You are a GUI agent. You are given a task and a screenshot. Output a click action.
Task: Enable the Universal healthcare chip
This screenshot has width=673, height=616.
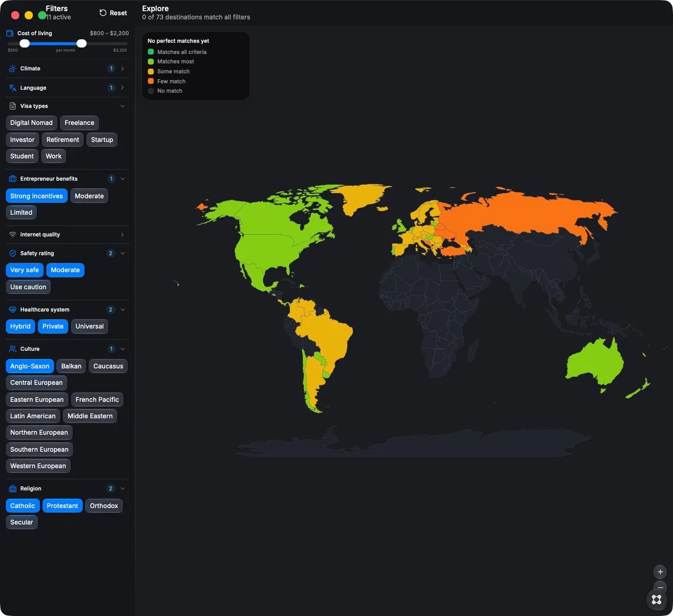coord(90,326)
